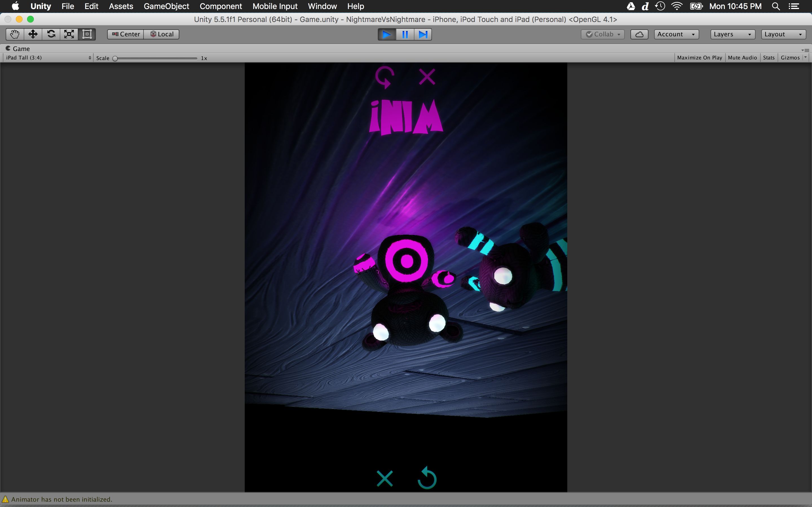Step forward one frame

point(423,35)
